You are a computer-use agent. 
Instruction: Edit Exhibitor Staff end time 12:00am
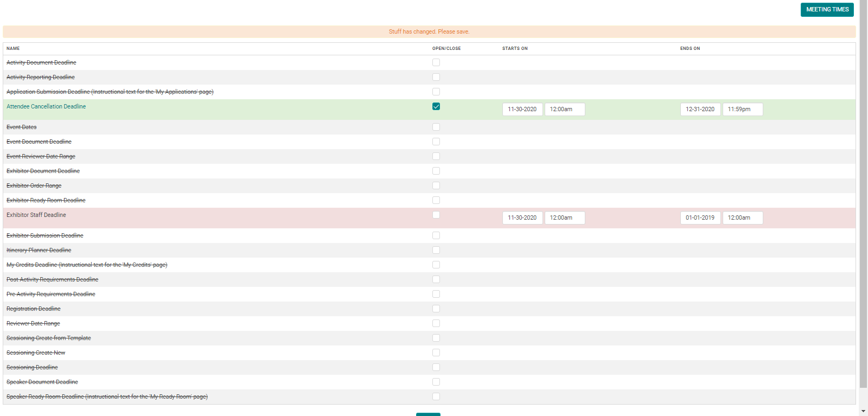coord(743,218)
